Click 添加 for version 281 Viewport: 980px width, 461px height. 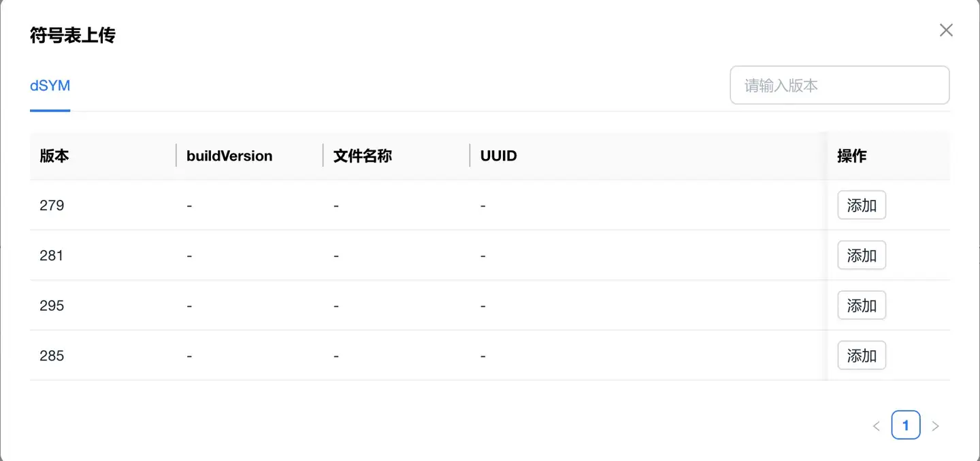tap(861, 256)
